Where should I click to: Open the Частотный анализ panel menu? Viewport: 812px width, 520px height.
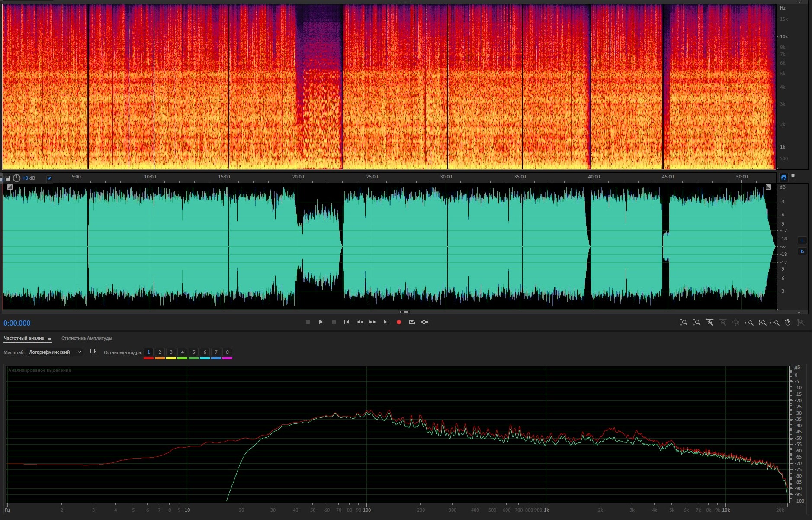pos(50,339)
